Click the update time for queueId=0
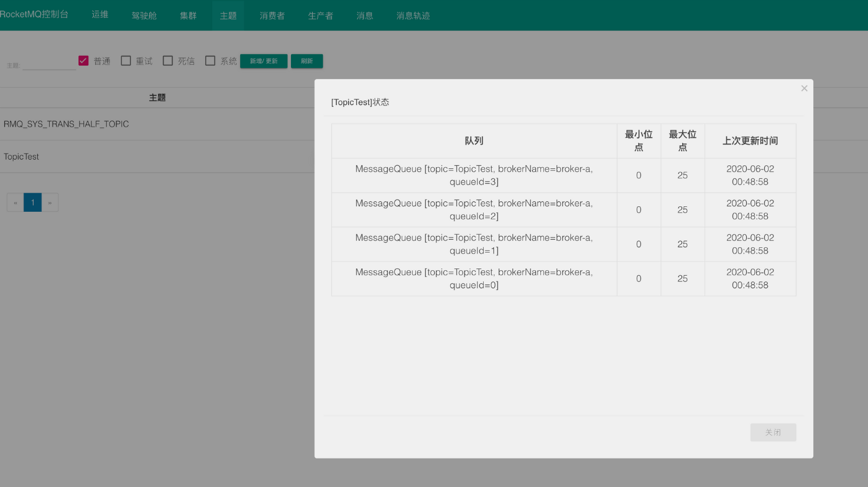The height and width of the screenshot is (487, 868). pyautogui.click(x=750, y=279)
